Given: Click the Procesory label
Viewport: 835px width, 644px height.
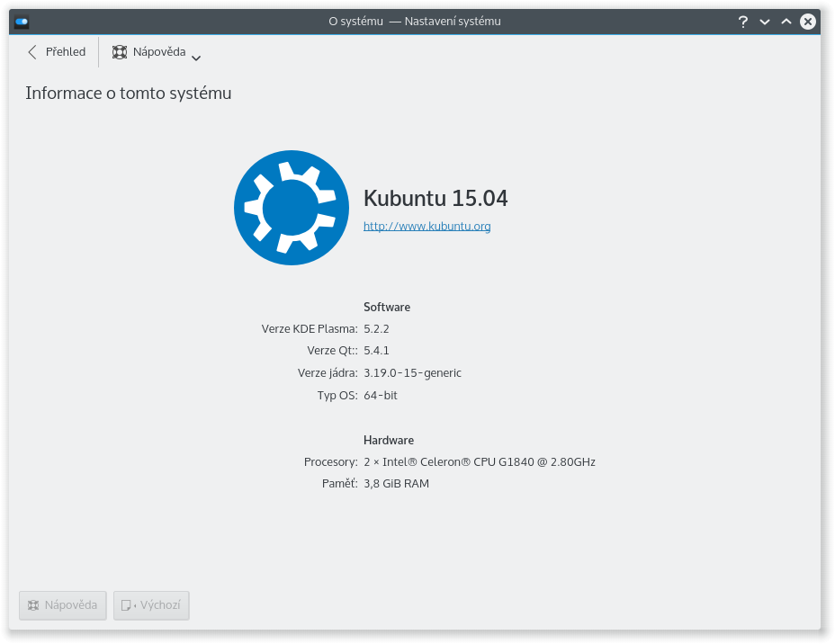Looking at the screenshot, I should coord(331,462).
